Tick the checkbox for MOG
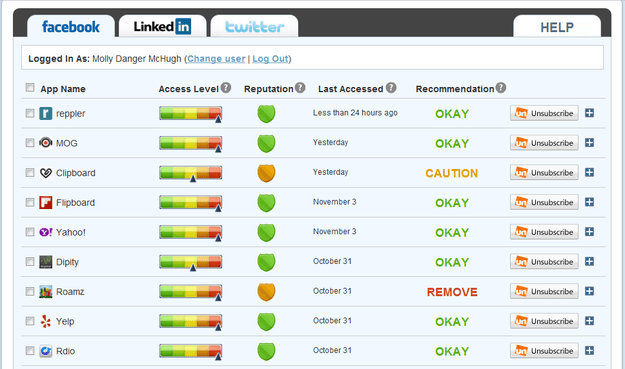Image resolution: width=625 pixels, height=369 pixels. (x=30, y=143)
